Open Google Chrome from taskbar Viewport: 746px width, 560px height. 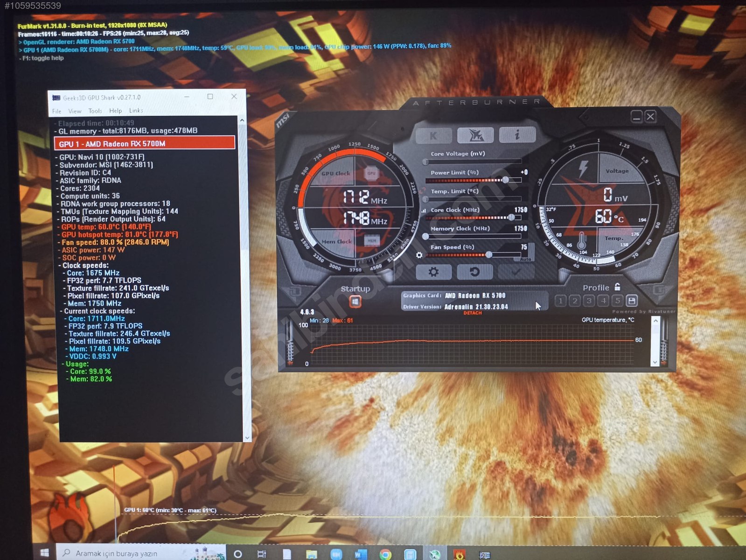click(385, 554)
